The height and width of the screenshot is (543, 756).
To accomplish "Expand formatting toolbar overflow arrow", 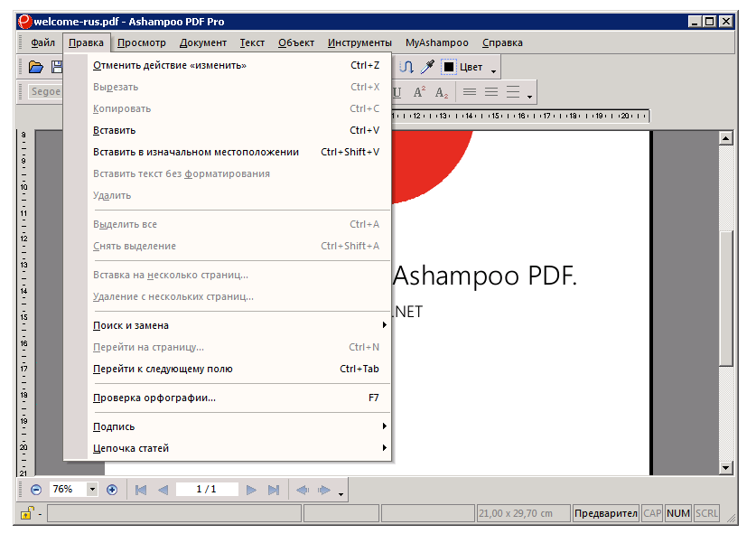I will (529, 97).
